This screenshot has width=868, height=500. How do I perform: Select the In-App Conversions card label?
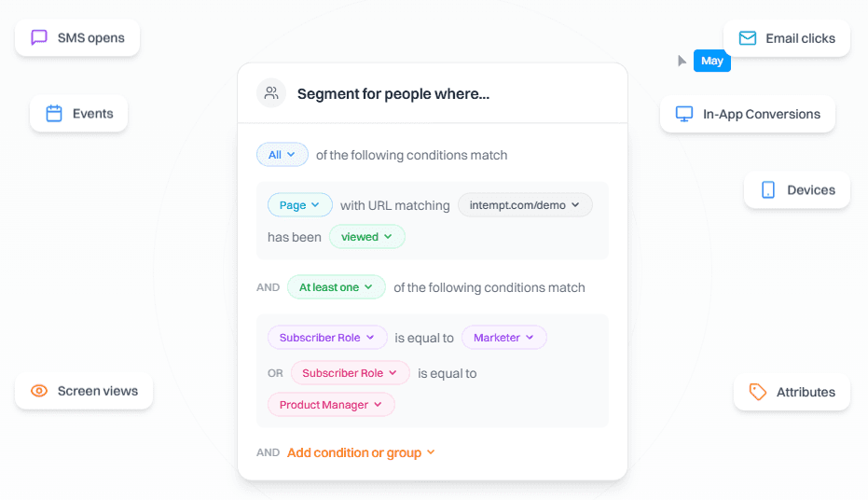click(761, 114)
